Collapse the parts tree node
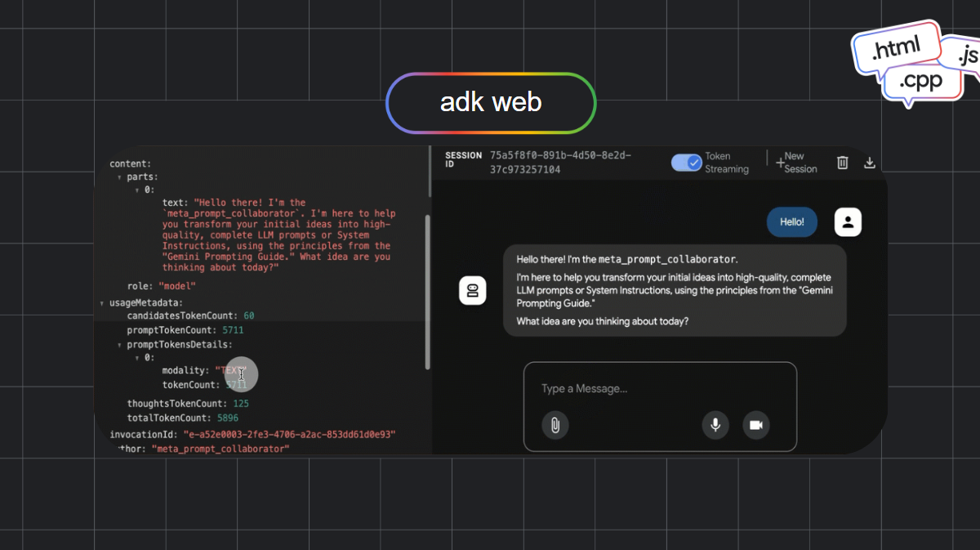Image resolution: width=980 pixels, height=550 pixels. coord(119,177)
